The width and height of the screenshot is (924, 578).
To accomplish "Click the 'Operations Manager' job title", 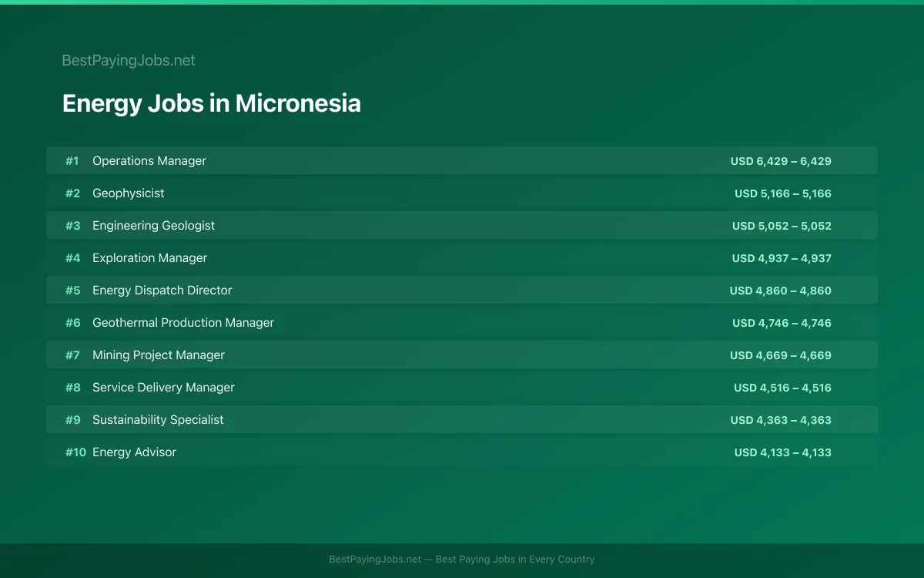I will (x=149, y=161).
